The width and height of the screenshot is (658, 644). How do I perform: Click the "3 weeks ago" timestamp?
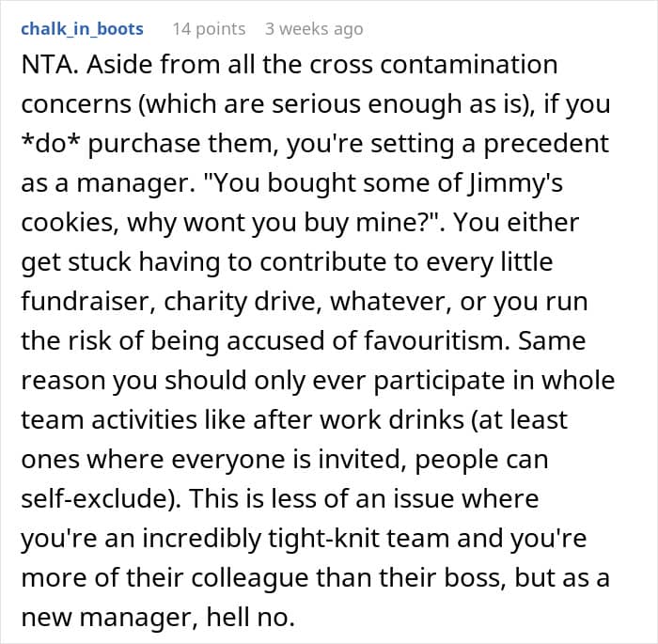tap(313, 29)
